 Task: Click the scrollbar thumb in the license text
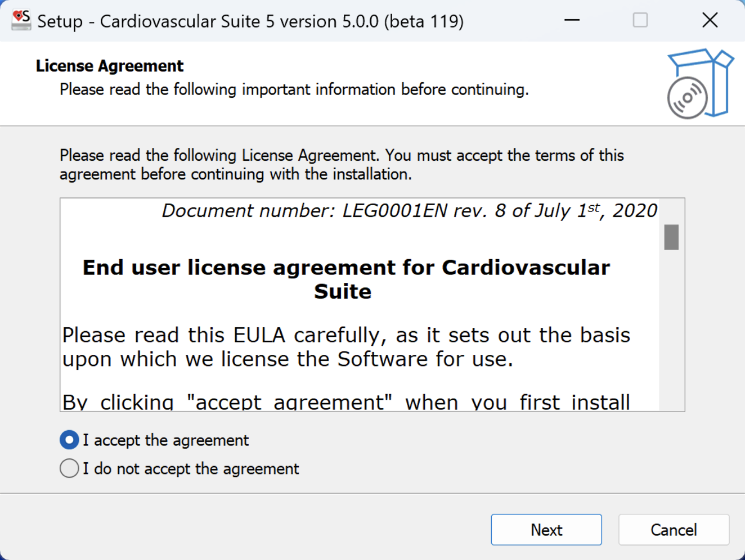click(x=671, y=237)
